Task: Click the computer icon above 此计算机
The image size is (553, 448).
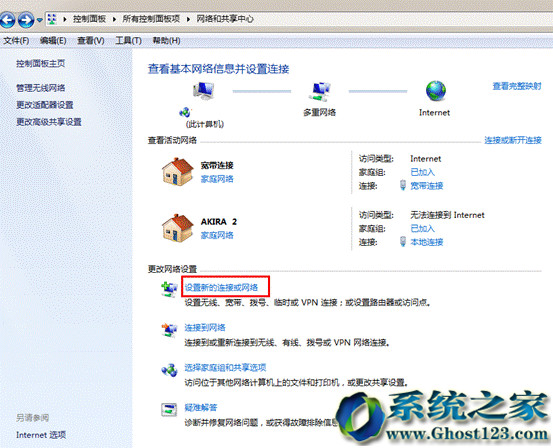Action: (203, 90)
